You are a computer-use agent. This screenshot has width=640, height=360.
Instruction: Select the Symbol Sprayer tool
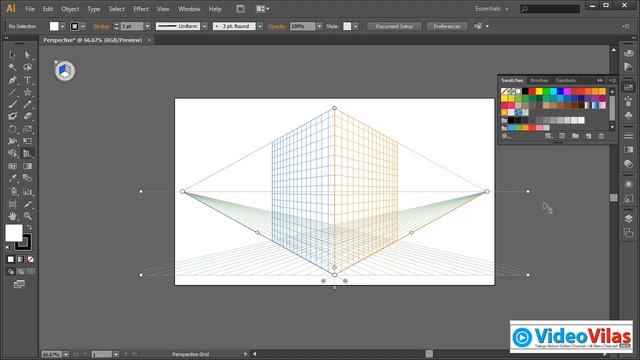(12, 191)
